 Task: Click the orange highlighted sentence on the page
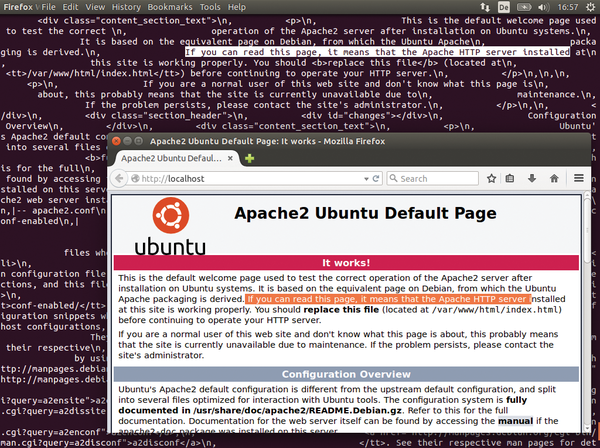click(x=388, y=299)
